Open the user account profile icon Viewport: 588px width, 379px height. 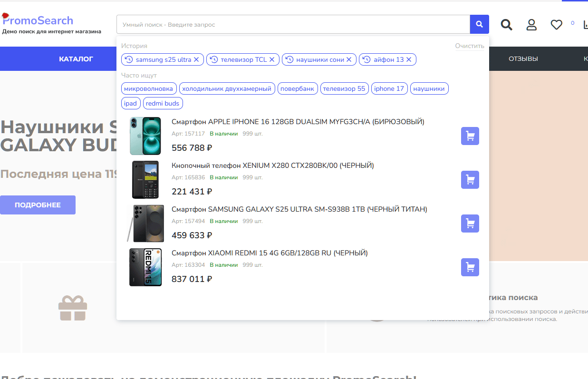pyautogui.click(x=531, y=25)
